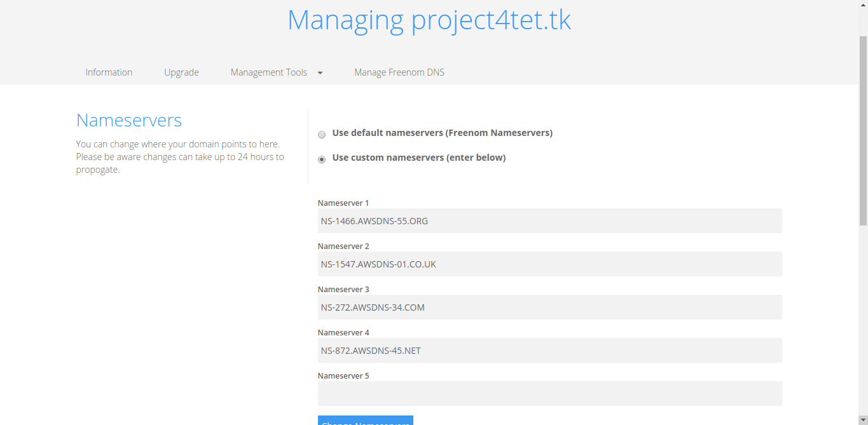Click the 'Use default nameservers (Freenom Nameservers)' label

(x=443, y=133)
